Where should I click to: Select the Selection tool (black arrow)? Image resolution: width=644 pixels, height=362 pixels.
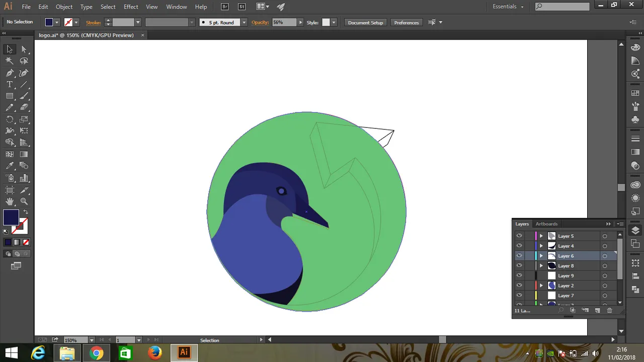(10, 49)
